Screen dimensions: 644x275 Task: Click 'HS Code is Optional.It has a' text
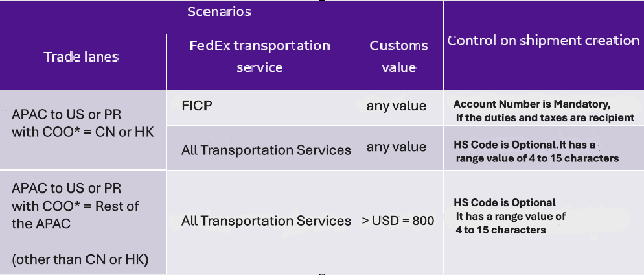pyautogui.click(x=524, y=145)
